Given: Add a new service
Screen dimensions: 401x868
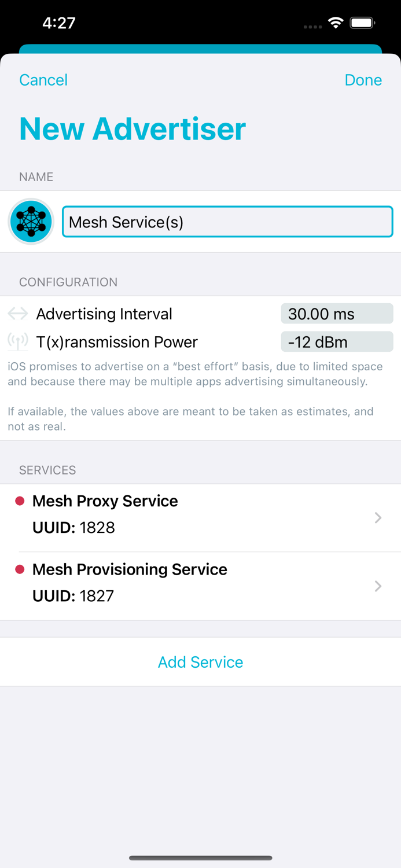Looking at the screenshot, I should coord(200,662).
